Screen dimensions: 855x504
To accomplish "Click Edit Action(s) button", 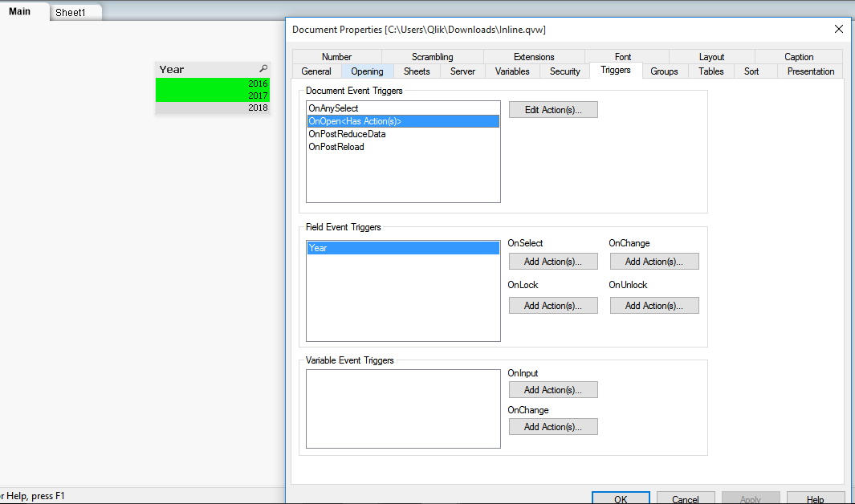I will [553, 109].
